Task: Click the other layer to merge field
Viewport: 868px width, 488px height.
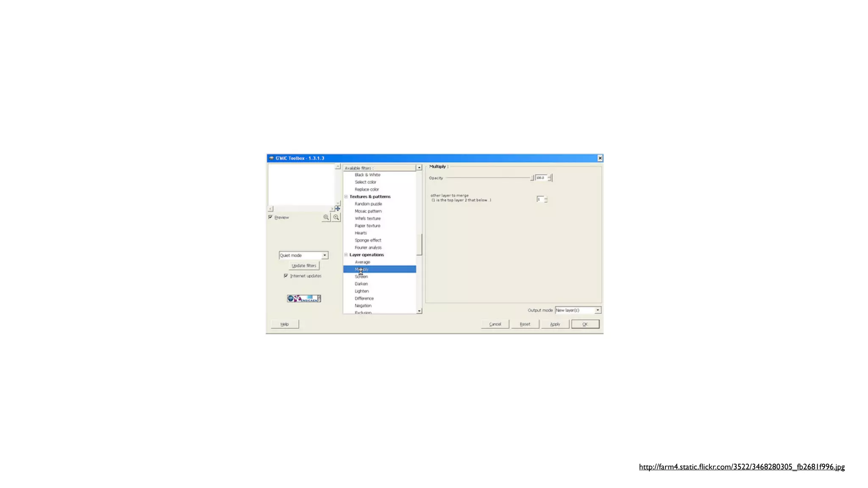Action: (540, 199)
